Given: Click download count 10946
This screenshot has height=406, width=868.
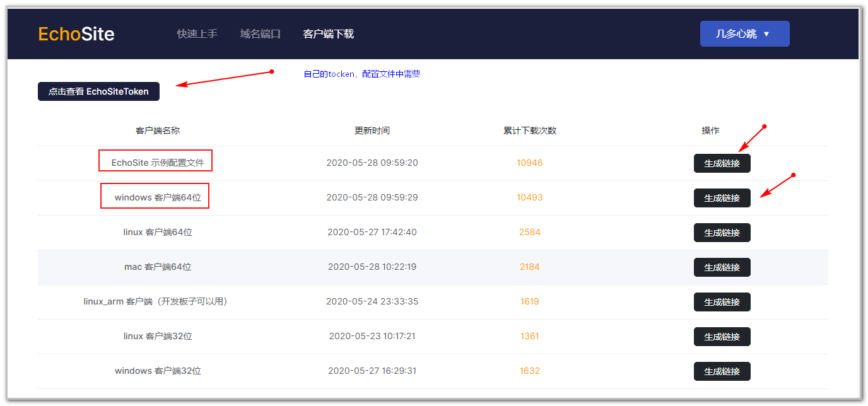Looking at the screenshot, I should click(x=530, y=163).
